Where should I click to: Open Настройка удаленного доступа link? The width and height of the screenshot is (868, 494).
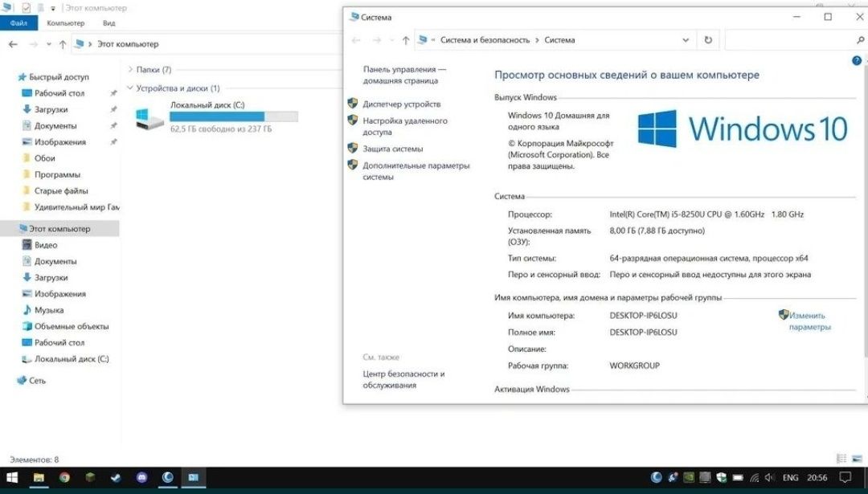tap(405, 126)
